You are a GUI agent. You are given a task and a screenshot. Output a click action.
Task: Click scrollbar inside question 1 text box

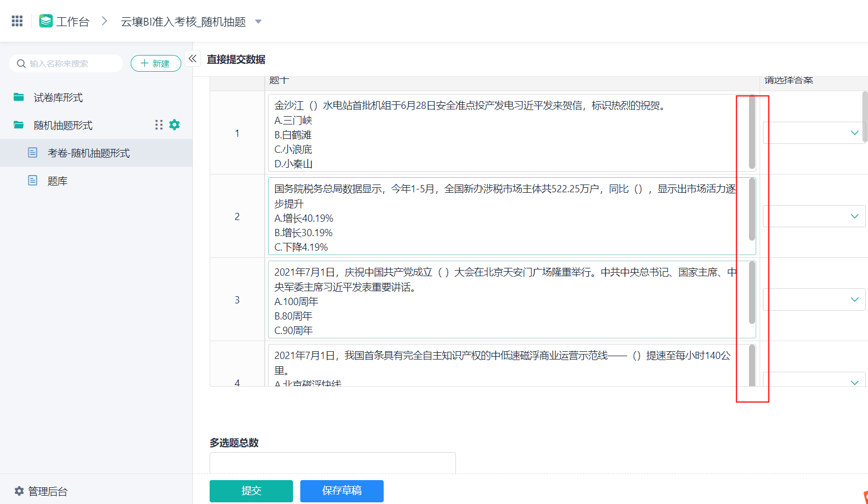point(752,132)
